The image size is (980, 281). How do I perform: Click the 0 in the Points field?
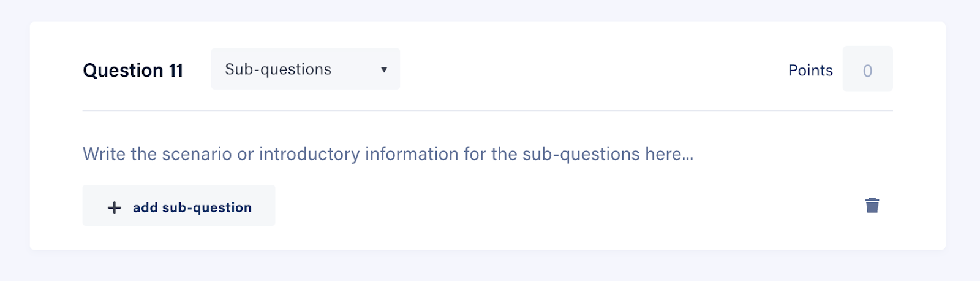point(867,71)
